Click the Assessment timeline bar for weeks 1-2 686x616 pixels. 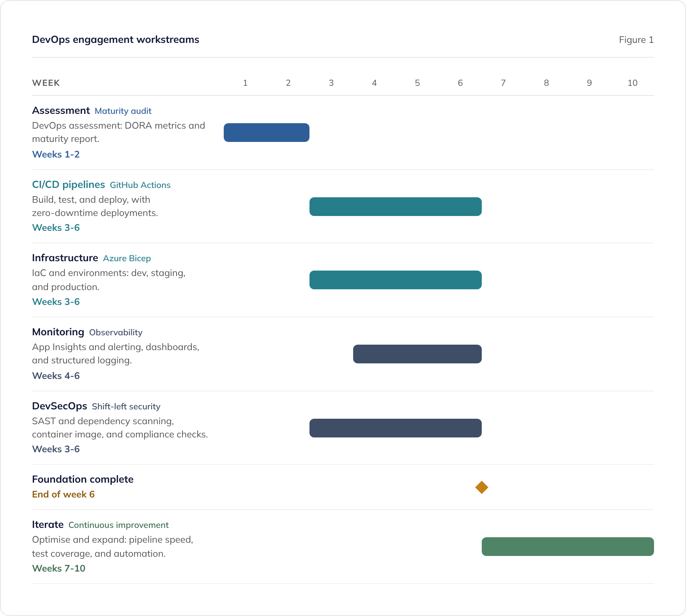[x=267, y=133]
